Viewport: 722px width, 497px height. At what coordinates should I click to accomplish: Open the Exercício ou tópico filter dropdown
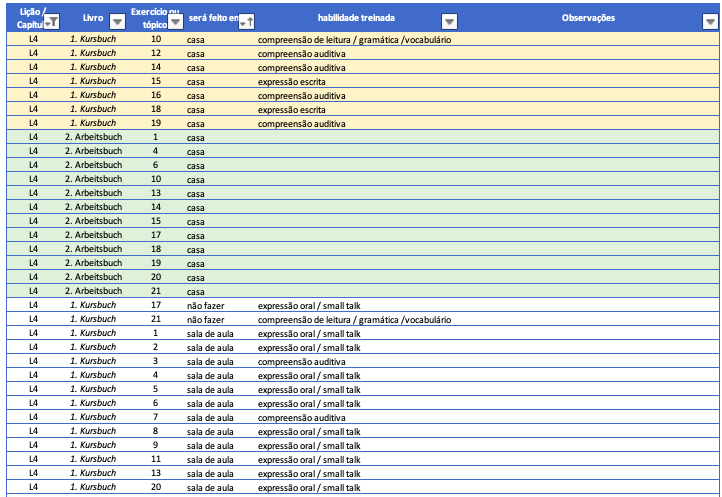click(x=175, y=21)
